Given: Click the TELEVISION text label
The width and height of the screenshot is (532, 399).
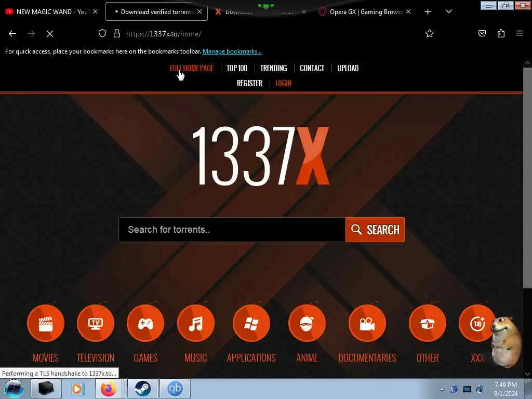Looking at the screenshot, I should [96, 357].
